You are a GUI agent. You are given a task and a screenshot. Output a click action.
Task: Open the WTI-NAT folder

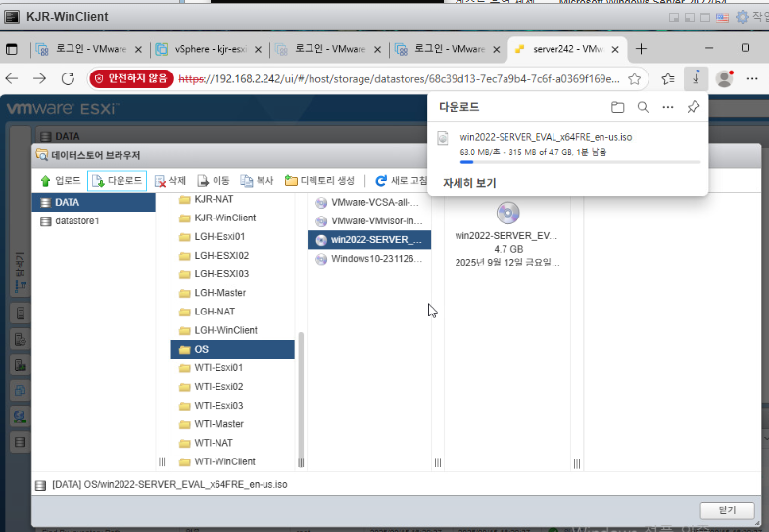(232, 443)
